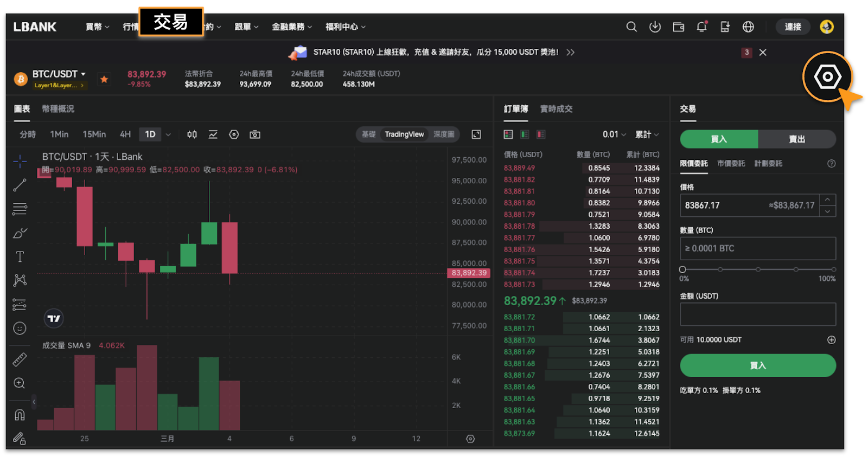Set amount slider to 100% mark
The image size is (868, 457).
tap(834, 269)
